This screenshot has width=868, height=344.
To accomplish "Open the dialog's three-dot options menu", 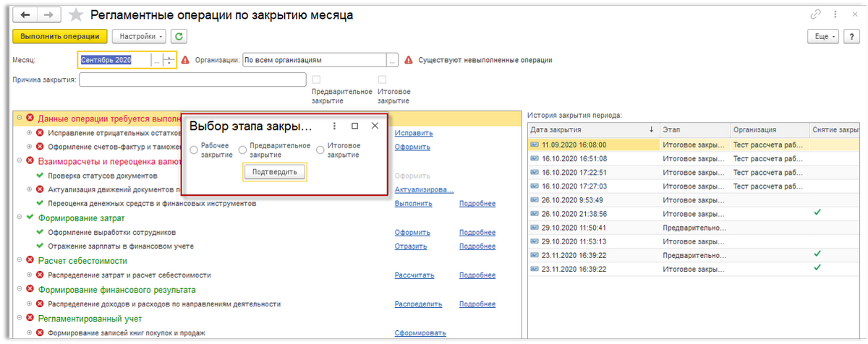I will point(335,126).
